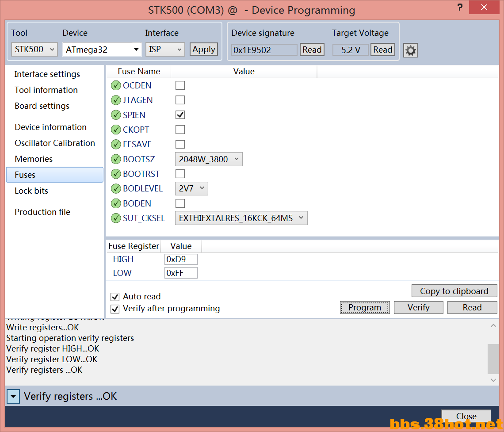
Task: Open the Device information page
Action: pos(51,127)
